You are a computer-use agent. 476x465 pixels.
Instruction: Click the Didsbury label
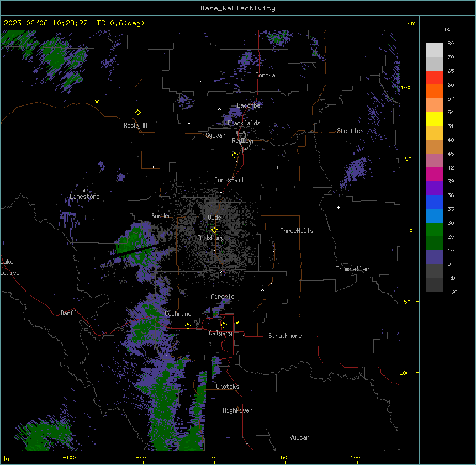point(211,238)
